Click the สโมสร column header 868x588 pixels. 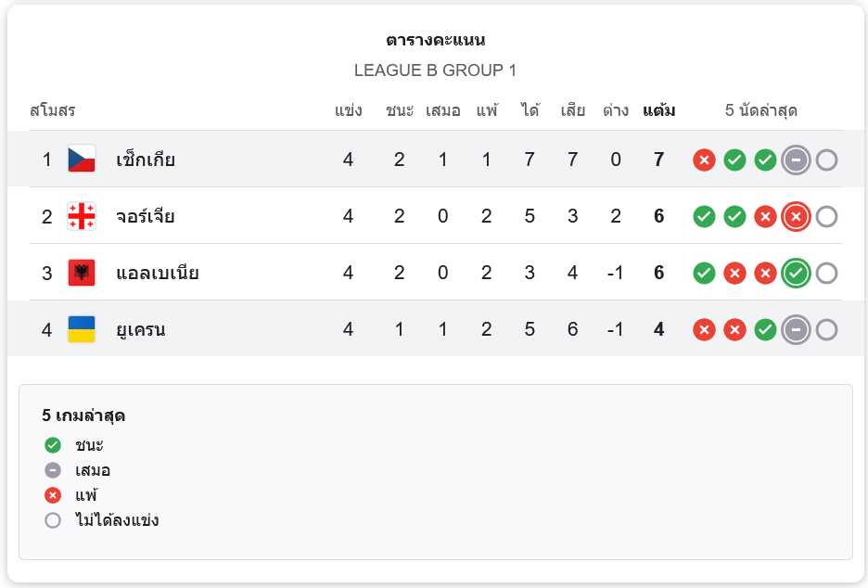pyautogui.click(x=52, y=111)
